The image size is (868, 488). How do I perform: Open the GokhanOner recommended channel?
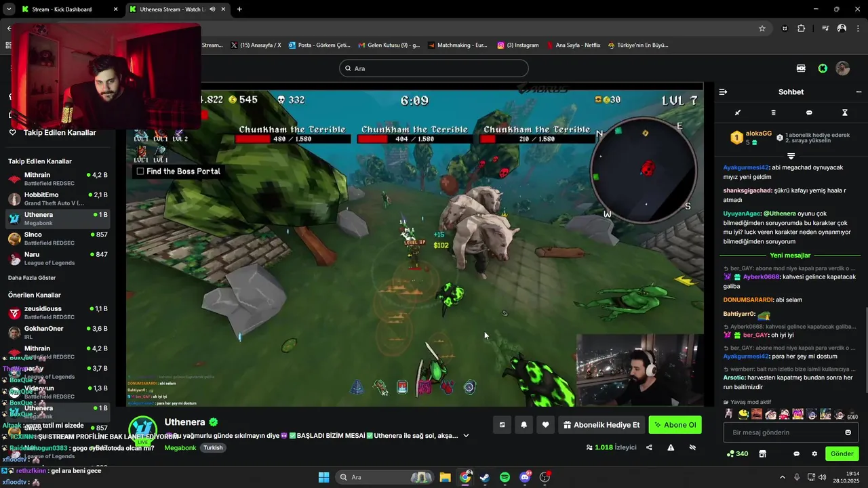pyautogui.click(x=57, y=332)
